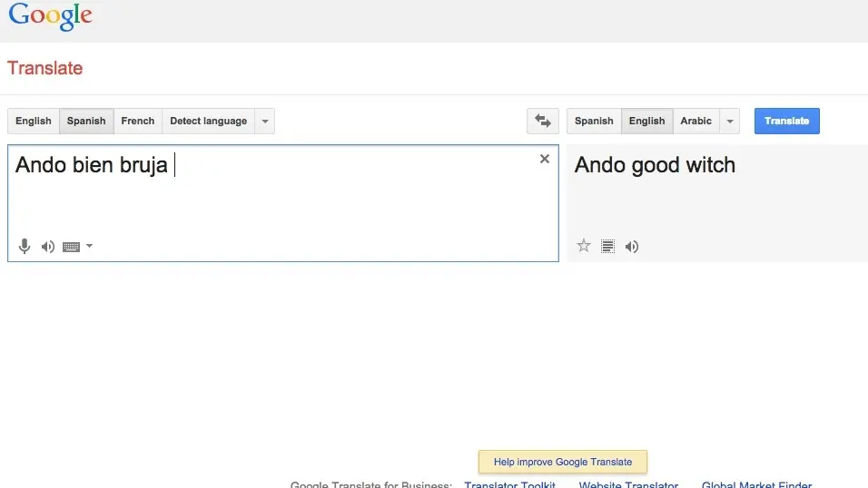Click the blue Translate button
Viewport: 868px width, 488px height.
[x=786, y=121]
